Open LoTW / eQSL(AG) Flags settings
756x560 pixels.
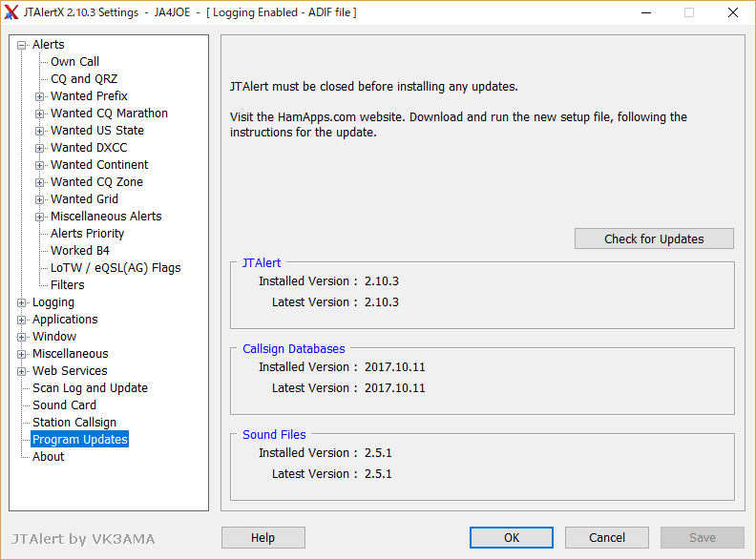click(115, 268)
